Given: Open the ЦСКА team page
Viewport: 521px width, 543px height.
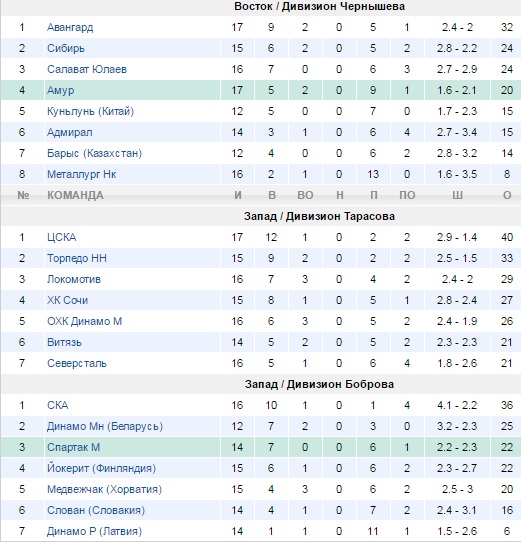Looking at the screenshot, I should (x=62, y=237).
